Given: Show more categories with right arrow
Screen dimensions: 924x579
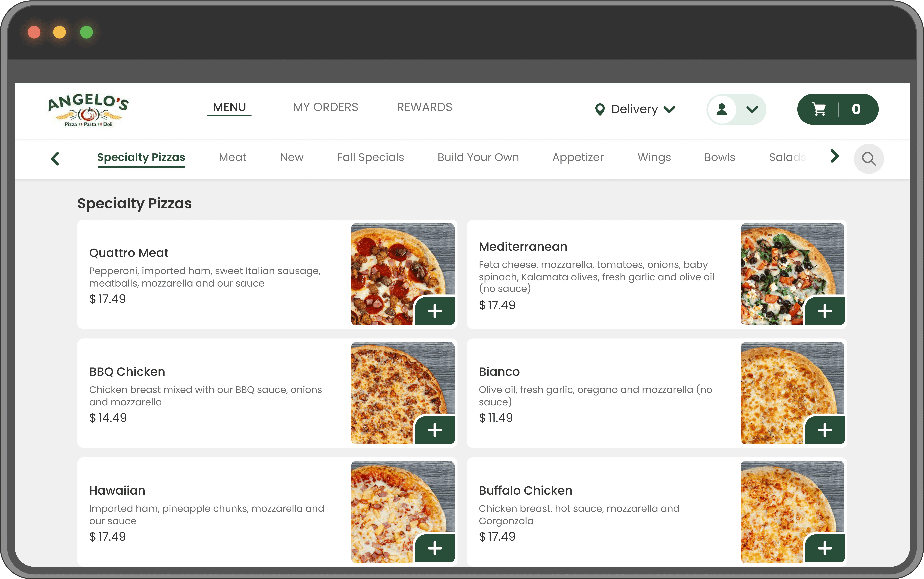Looking at the screenshot, I should click(834, 156).
